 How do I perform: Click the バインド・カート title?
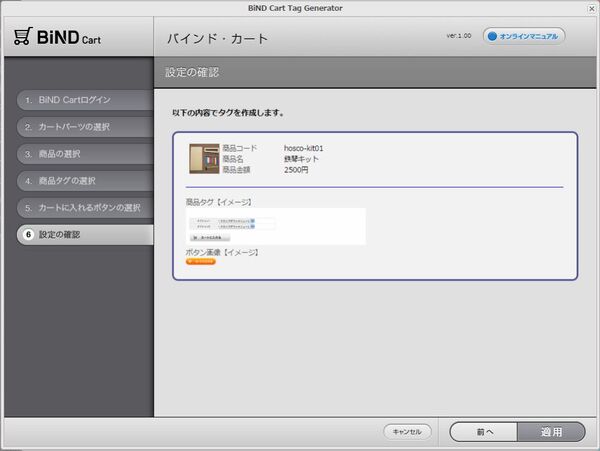(217, 39)
